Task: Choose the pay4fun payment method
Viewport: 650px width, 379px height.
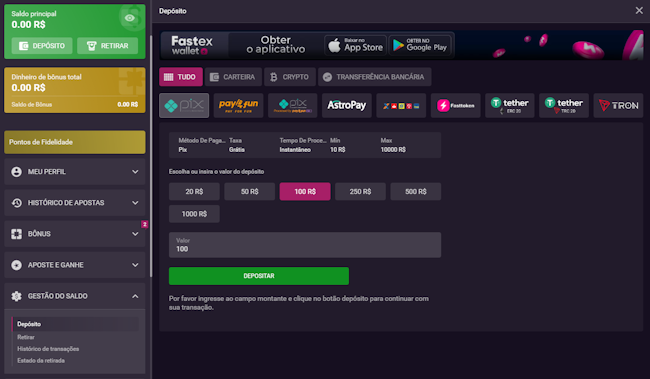Action: pos(238,105)
